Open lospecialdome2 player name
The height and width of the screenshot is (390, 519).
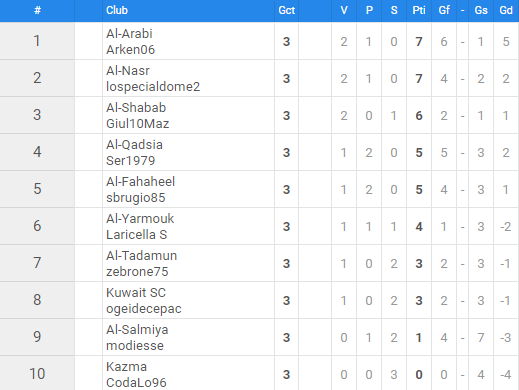(x=153, y=87)
